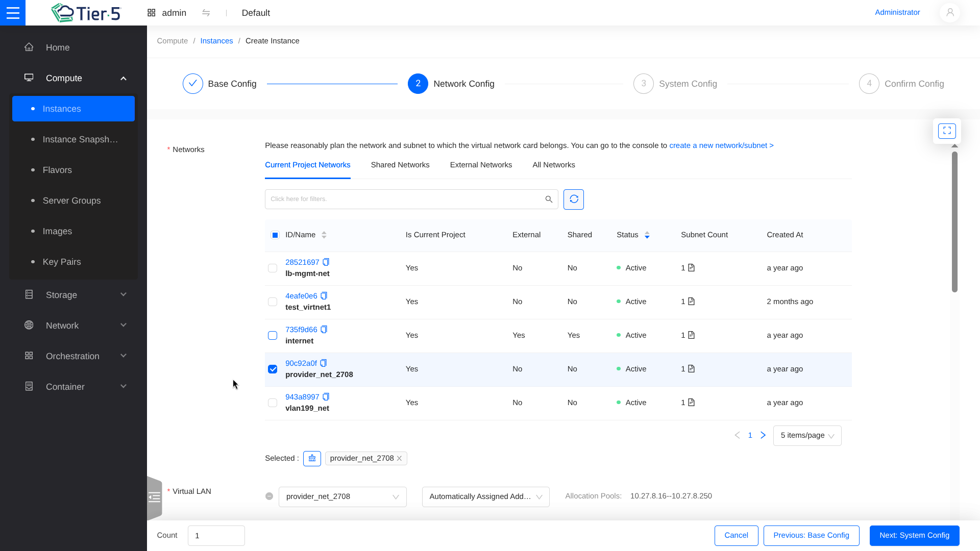Click the fullscreen toggle icon
The height and width of the screenshot is (551, 980).
pyautogui.click(x=947, y=131)
